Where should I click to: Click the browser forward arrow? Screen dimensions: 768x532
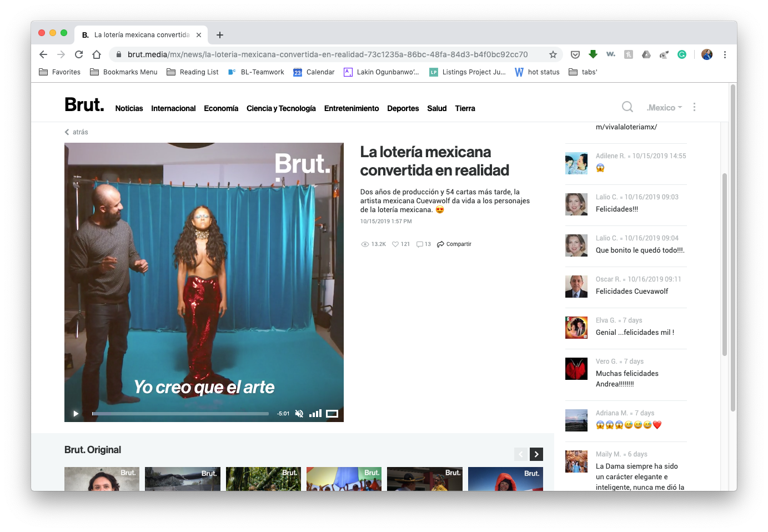[x=61, y=54]
